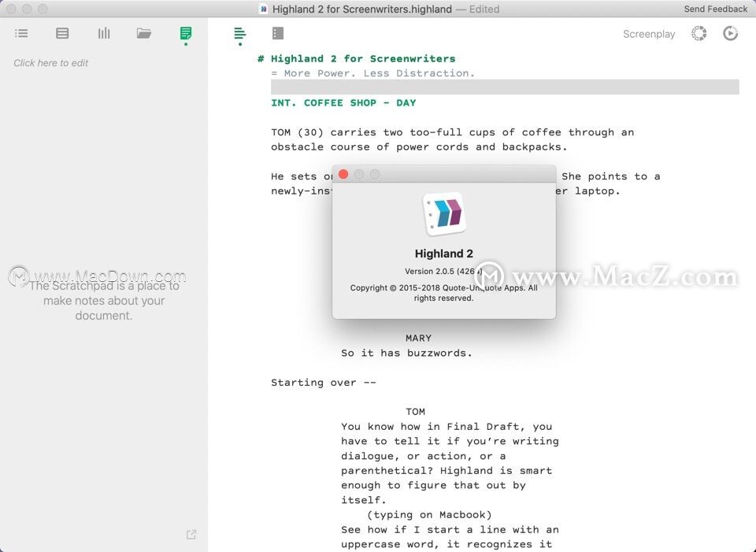The height and width of the screenshot is (552, 756).
Task: Click the 'Starting over --' action line
Action: [323, 382]
